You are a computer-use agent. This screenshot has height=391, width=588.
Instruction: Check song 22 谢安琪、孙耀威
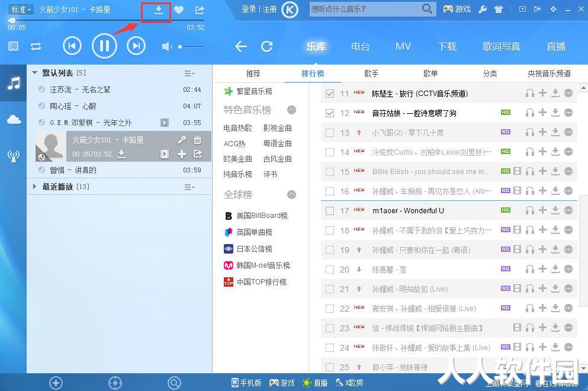[x=330, y=309]
